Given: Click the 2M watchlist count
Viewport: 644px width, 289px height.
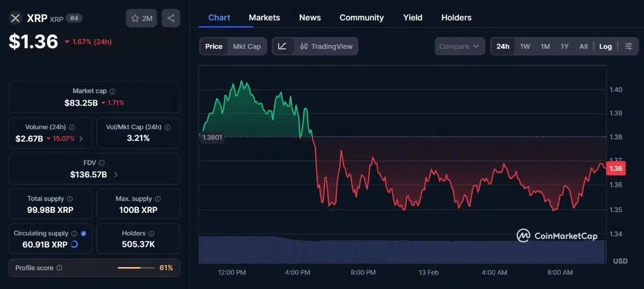Looking at the screenshot, I should pyautogui.click(x=147, y=18).
